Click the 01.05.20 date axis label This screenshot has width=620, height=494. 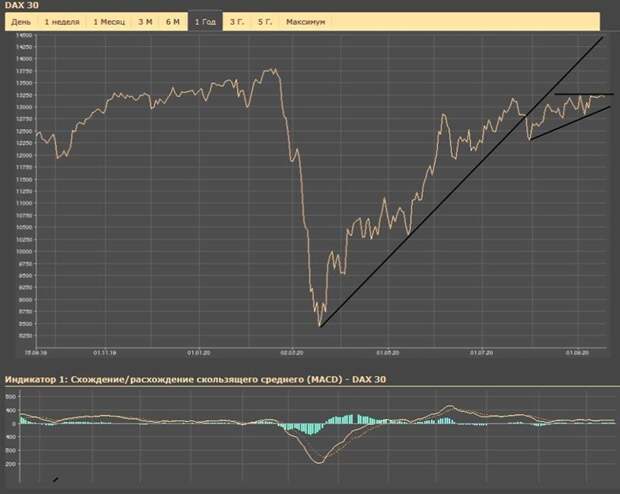coord(388,352)
